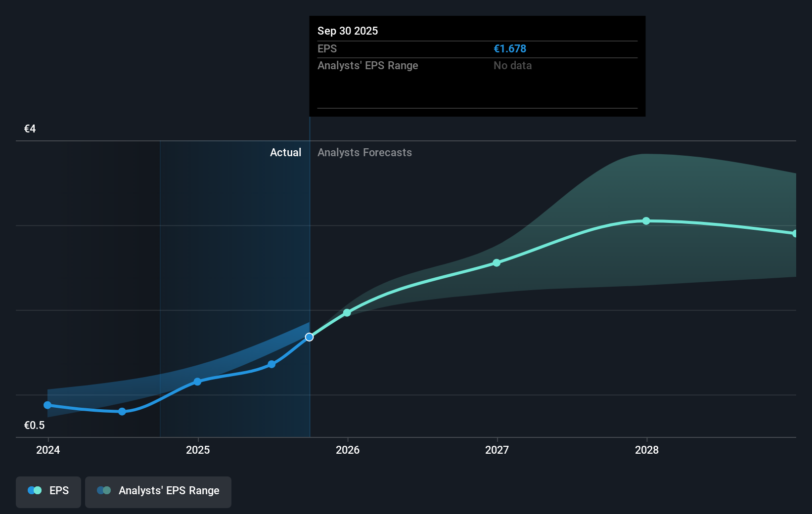Select the 2026 forecast EPS point
Screen dimensions: 812x514
click(347, 313)
